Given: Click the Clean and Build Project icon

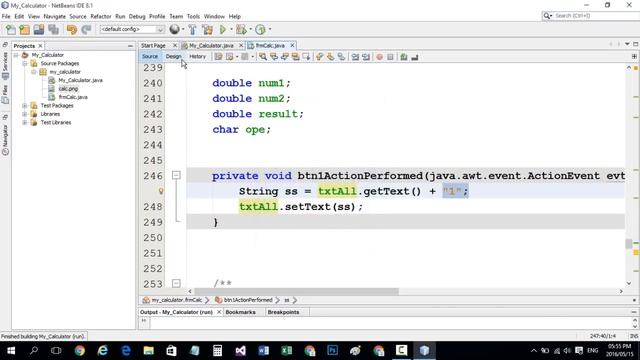Looking at the screenshot, I should [207, 29].
